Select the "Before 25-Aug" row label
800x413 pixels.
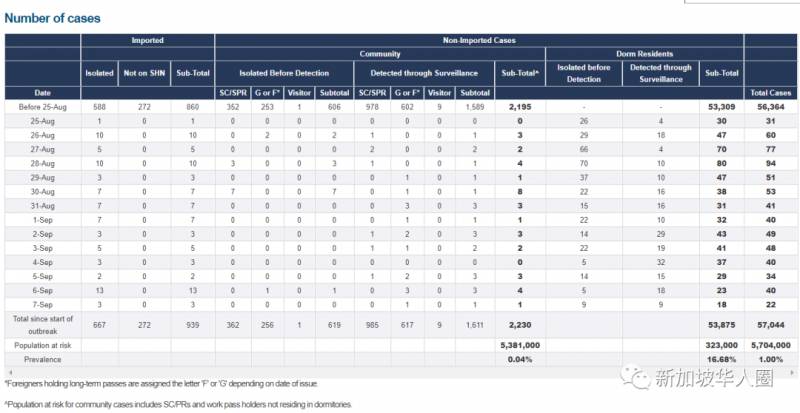coord(42,105)
